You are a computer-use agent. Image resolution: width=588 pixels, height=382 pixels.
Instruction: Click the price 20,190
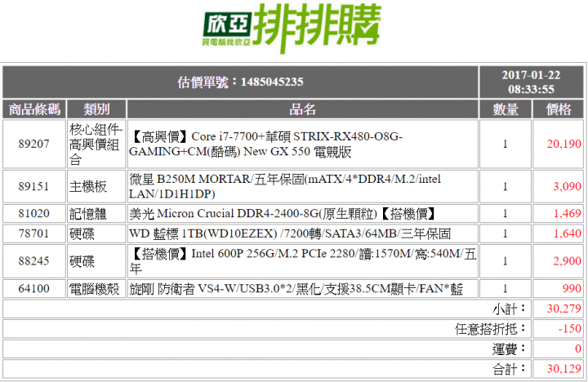(x=563, y=144)
